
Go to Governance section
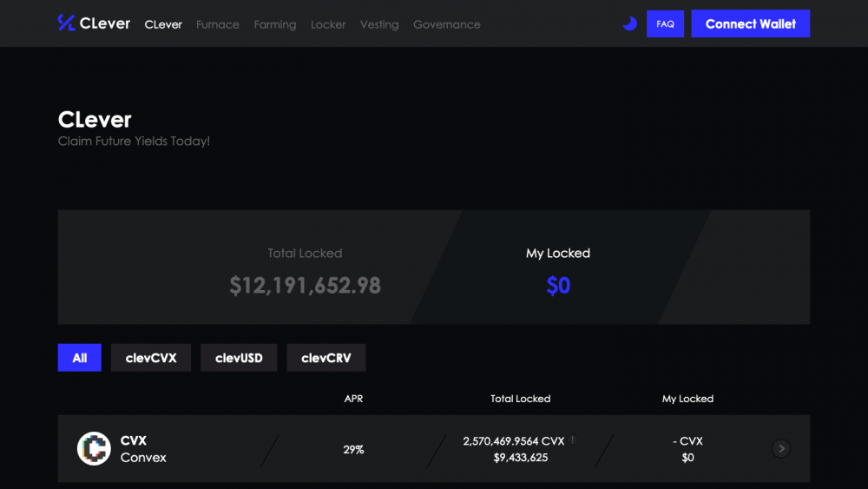click(447, 24)
